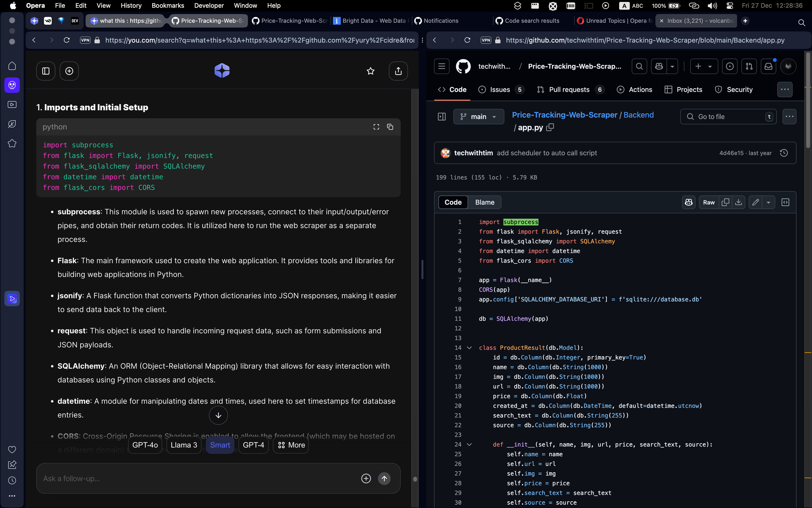812x508 pixels.
Task: Switch to Bright Data browser tab
Action: (x=372, y=21)
